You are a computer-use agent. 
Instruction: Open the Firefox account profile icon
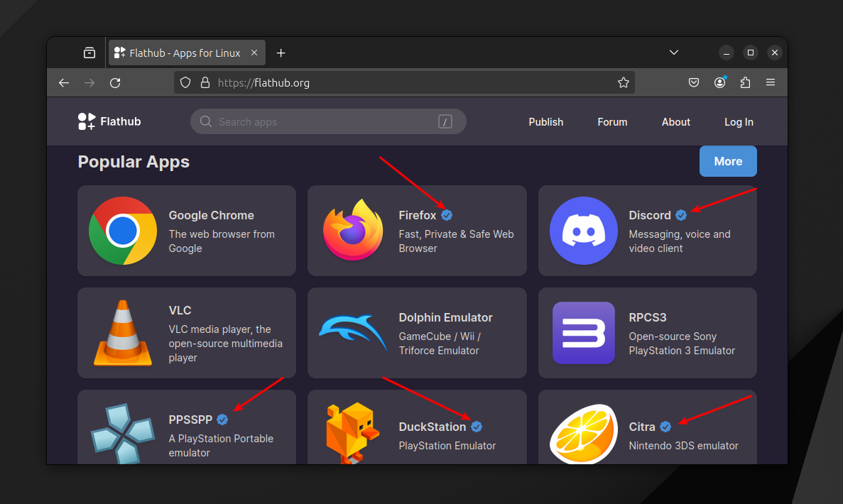click(719, 83)
